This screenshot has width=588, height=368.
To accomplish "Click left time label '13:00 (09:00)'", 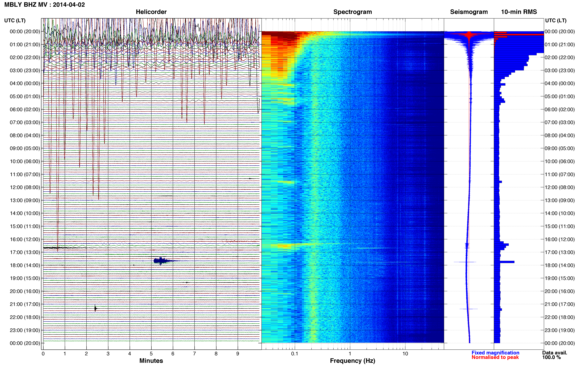I will click(25, 200).
